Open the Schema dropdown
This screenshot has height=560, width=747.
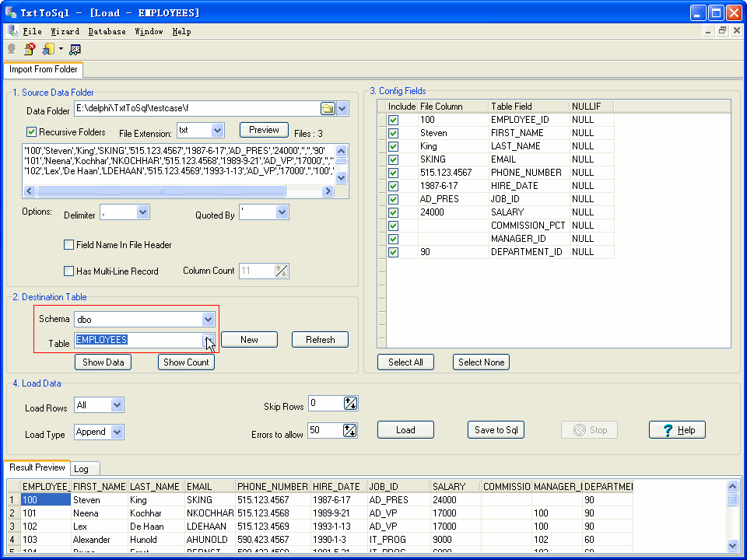[208, 319]
